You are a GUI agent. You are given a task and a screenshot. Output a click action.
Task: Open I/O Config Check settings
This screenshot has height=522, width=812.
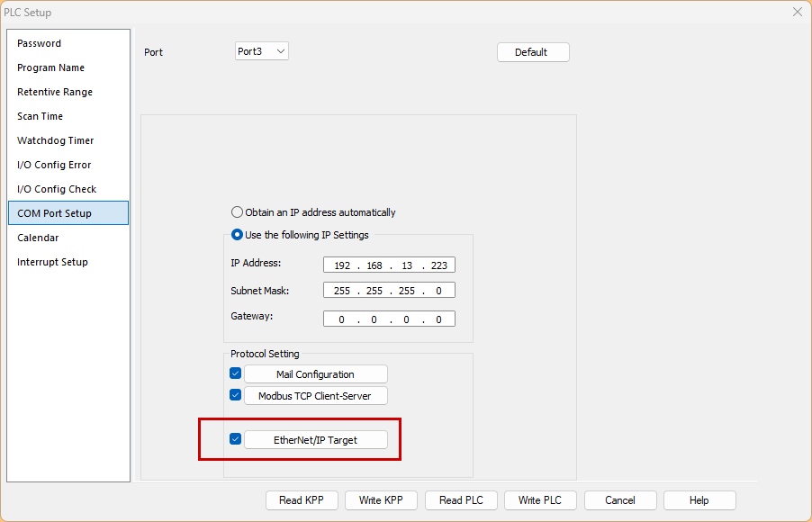(x=68, y=190)
